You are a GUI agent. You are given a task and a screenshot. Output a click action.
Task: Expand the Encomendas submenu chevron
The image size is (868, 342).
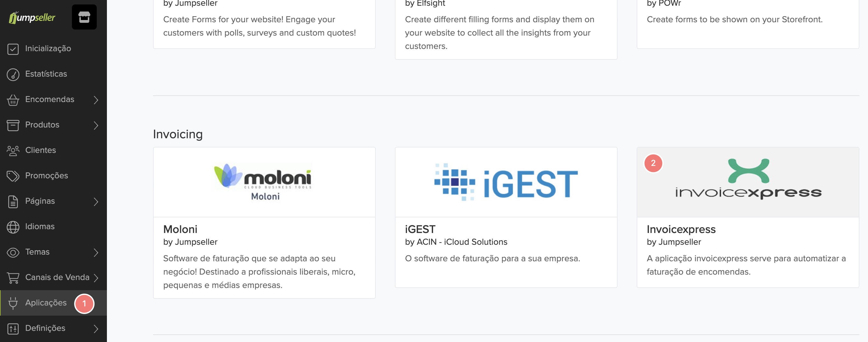(96, 99)
